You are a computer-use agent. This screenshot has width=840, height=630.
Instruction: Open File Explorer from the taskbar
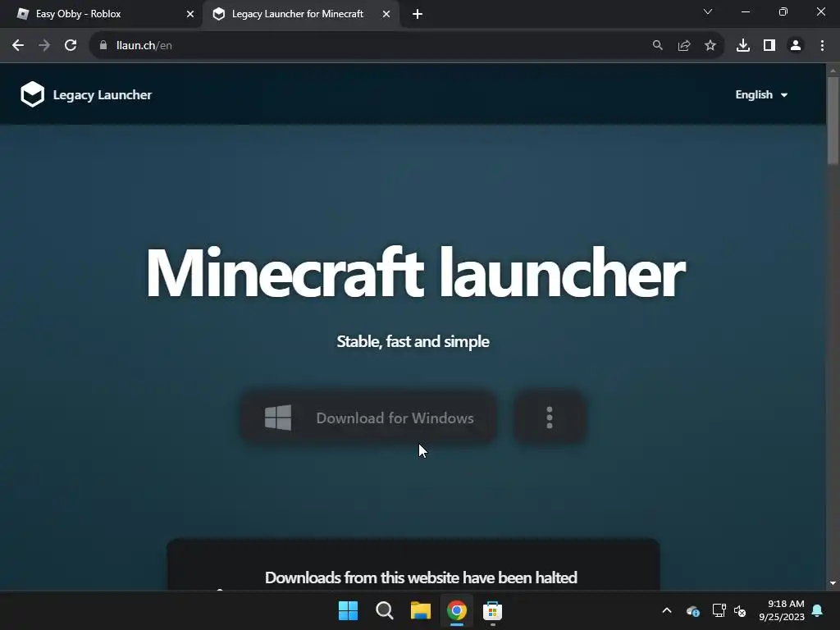click(421, 610)
